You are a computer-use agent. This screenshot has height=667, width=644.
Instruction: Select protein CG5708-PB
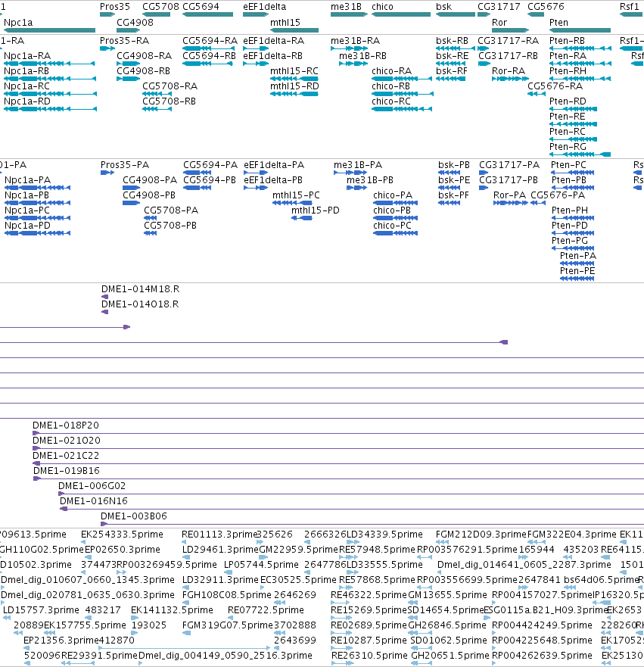(170, 226)
